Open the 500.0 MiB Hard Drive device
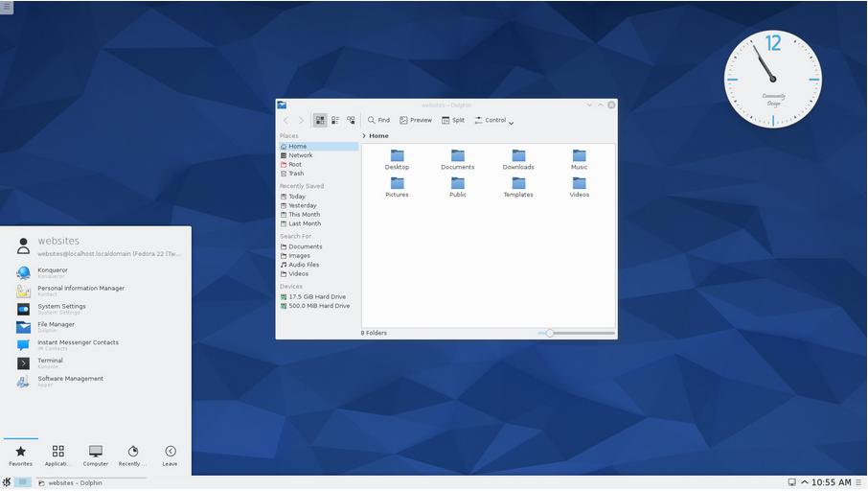The height and width of the screenshot is (491, 868). tap(318, 306)
